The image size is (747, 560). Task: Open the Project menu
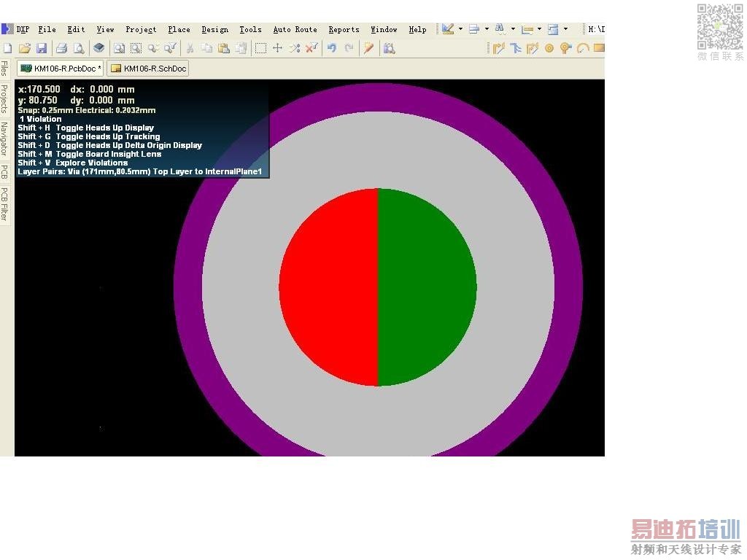141,29
